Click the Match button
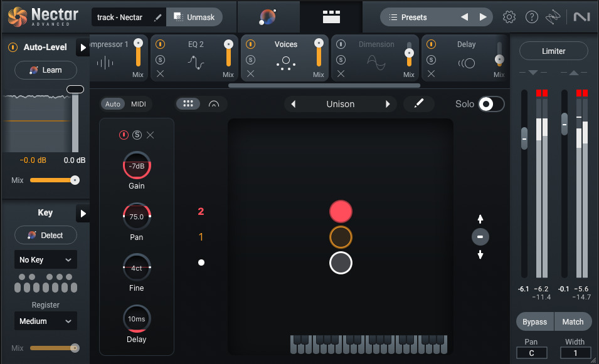Image resolution: width=599 pixels, height=364 pixels. (x=573, y=321)
